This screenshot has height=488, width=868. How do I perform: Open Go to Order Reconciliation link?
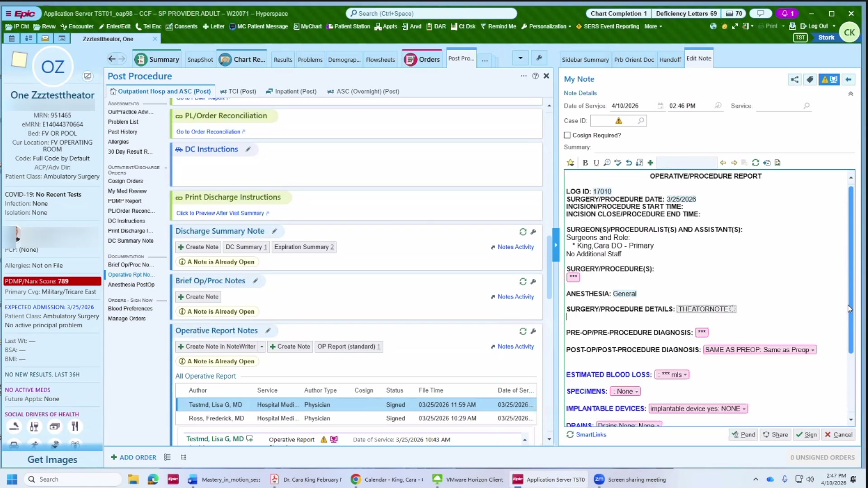coord(208,131)
